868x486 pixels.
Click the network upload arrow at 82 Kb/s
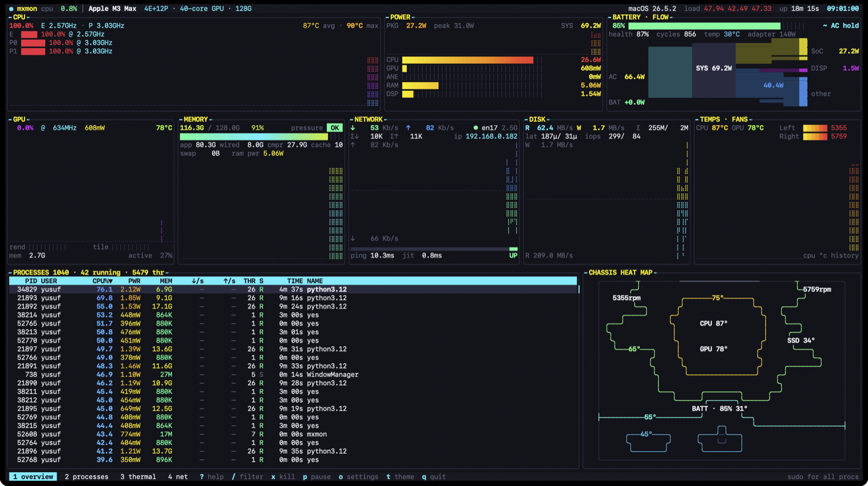click(x=408, y=128)
